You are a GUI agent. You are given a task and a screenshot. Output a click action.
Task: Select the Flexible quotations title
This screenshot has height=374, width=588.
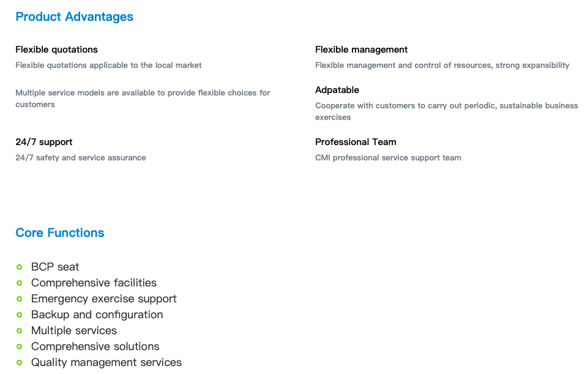tap(57, 50)
